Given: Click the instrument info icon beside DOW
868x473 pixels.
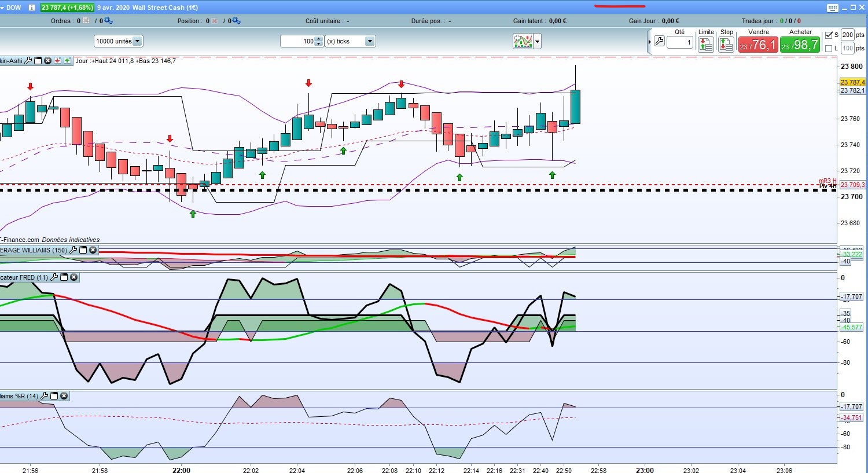Looking at the screenshot, I should click(x=31, y=8).
